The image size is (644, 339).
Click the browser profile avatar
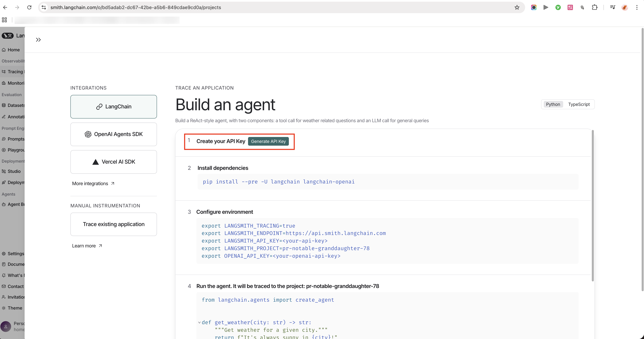tap(624, 8)
